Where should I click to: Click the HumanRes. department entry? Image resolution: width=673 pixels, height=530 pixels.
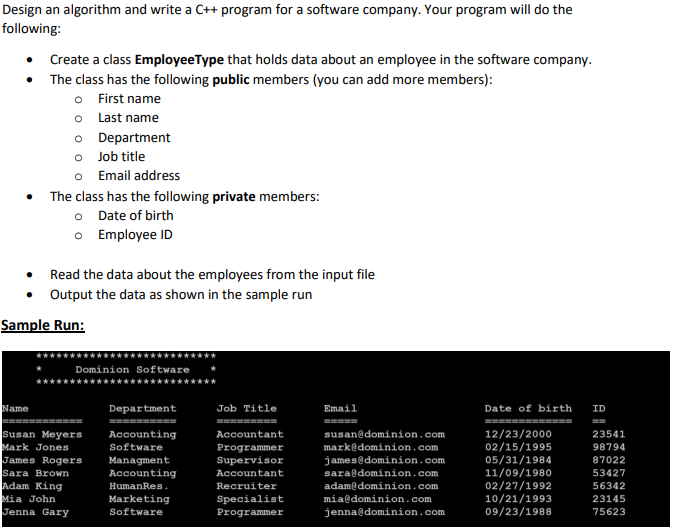click(139, 486)
